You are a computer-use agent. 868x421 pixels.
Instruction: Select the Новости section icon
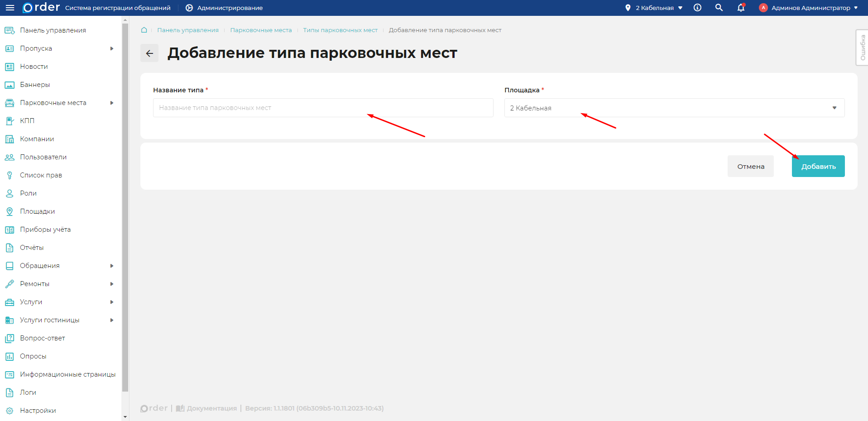[10, 66]
